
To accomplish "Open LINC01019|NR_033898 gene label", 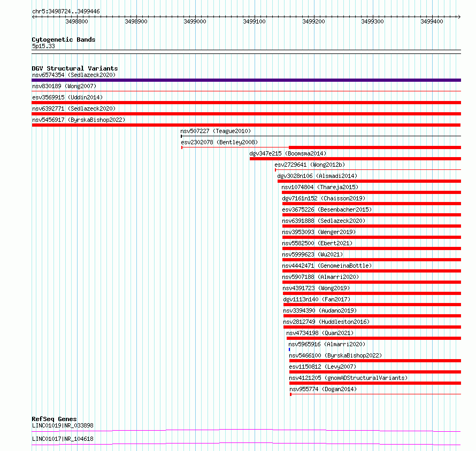I will tap(63, 425).
